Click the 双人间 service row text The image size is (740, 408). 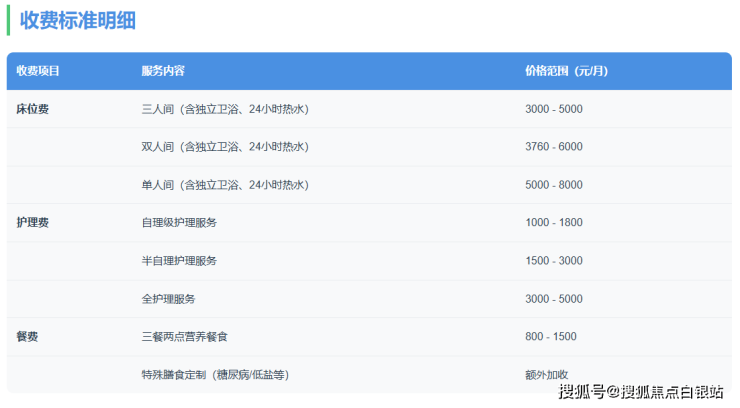pyautogui.click(x=225, y=147)
